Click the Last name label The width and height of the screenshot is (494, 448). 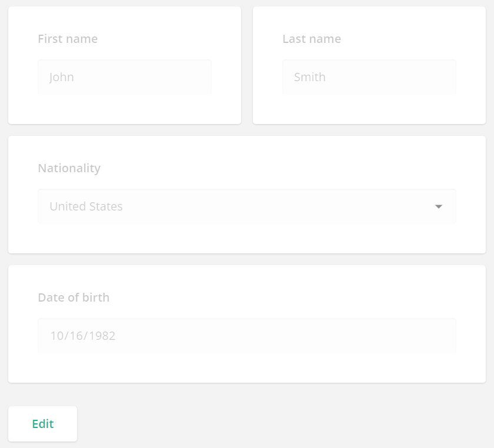pos(312,39)
